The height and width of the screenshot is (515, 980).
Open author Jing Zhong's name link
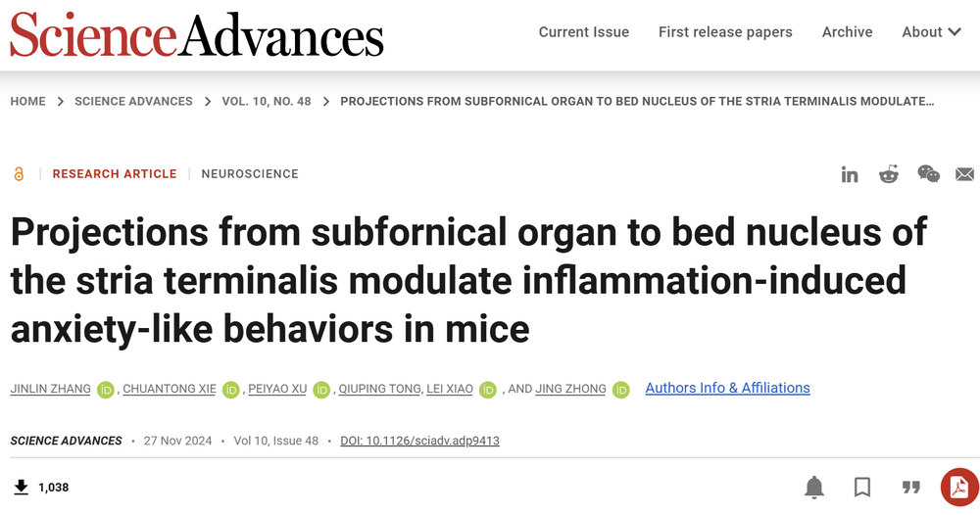[570, 389]
